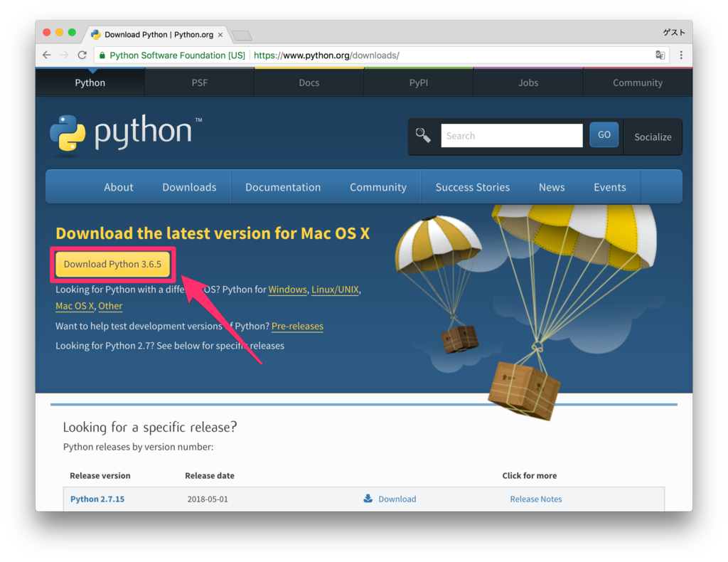Open the News navigation menu
This screenshot has height=562, width=728.
click(552, 187)
